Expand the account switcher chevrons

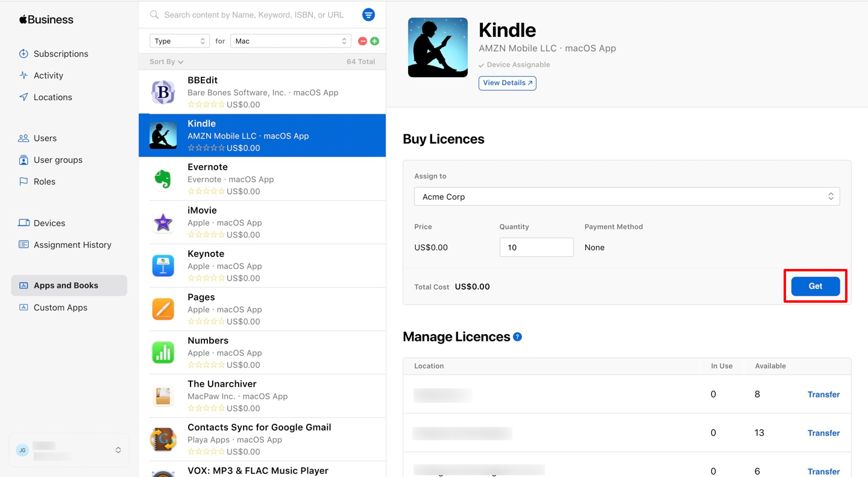118,450
